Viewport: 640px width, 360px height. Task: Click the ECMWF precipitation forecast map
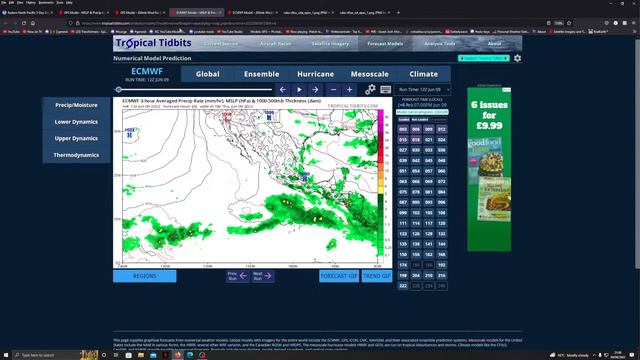pyautogui.click(x=253, y=182)
